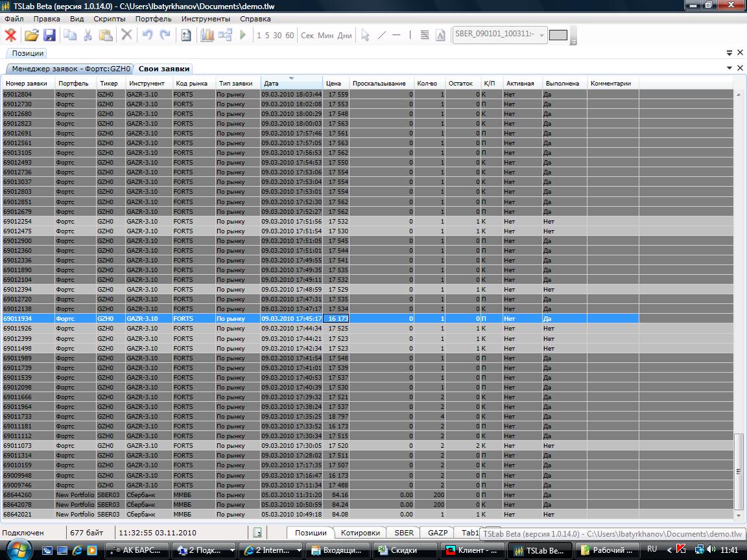The height and width of the screenshot is (560, 747).
Task: Click the undo arrow icon
Action: coord(147,35)
